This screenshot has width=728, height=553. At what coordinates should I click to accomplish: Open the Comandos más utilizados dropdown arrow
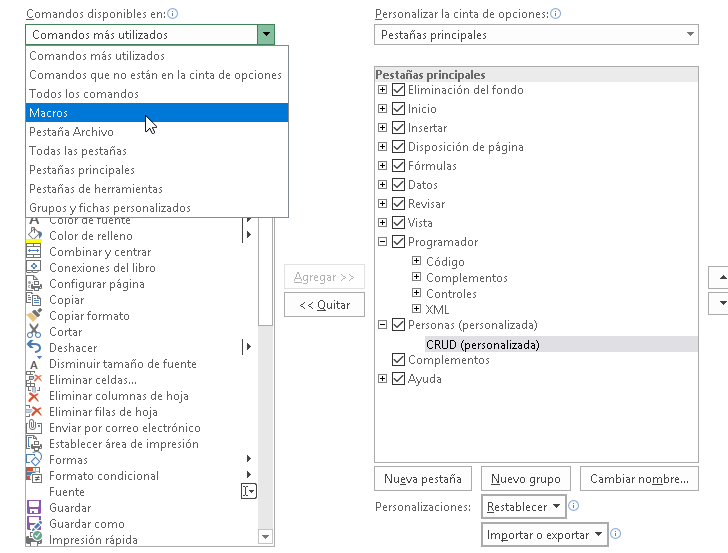266,34
